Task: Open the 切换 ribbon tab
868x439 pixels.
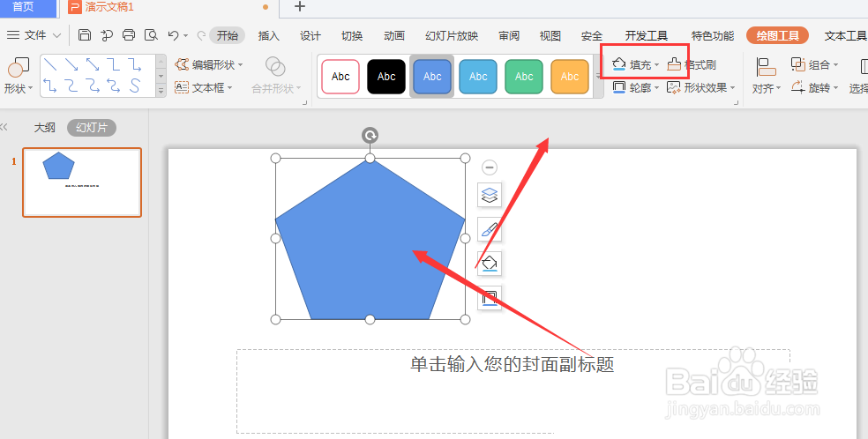Action: [x=352, y=36]
